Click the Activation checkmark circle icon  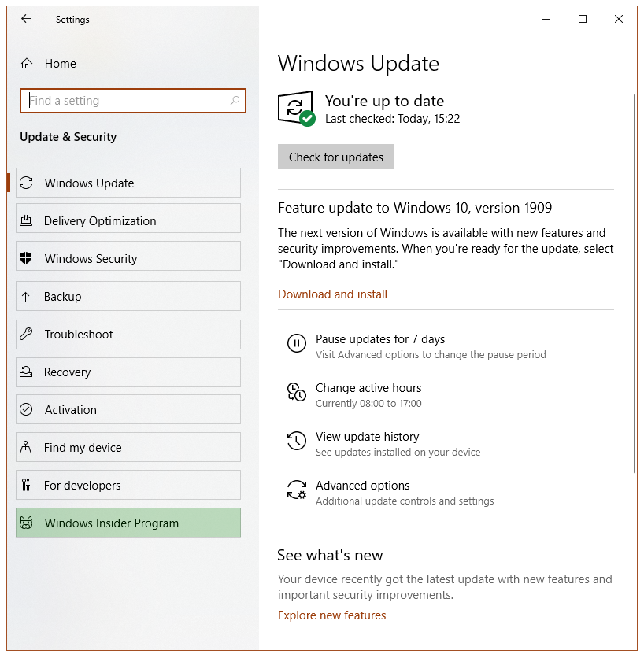point(26,409)
